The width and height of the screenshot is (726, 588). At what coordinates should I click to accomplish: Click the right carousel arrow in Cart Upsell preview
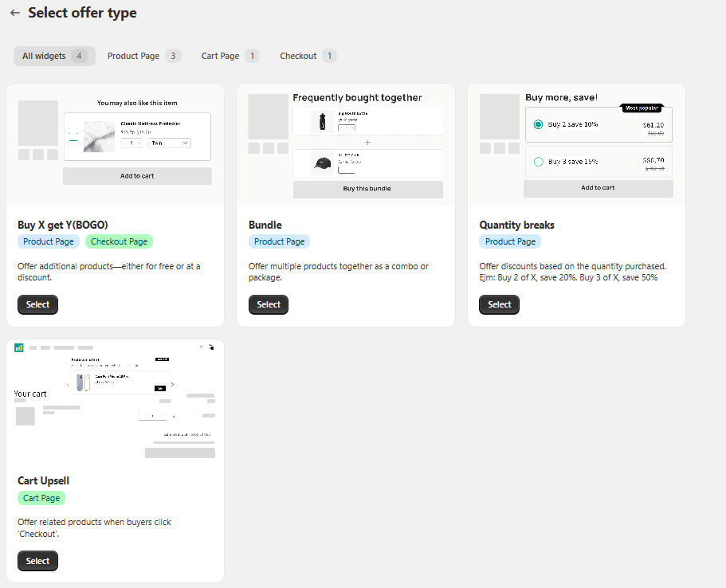click(173, 385)
